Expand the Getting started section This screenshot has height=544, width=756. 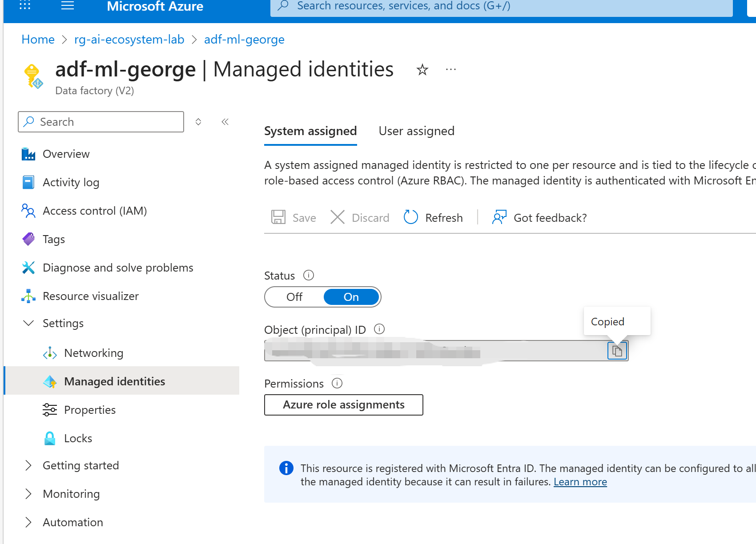point(28,465)
